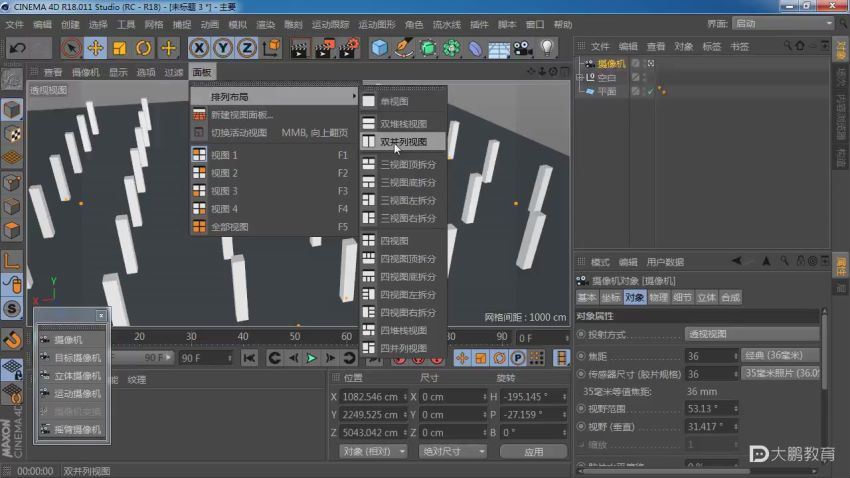Select 摄像机 in object manager
This screenshot has width=850, height=478.
(x=611, y=64)
